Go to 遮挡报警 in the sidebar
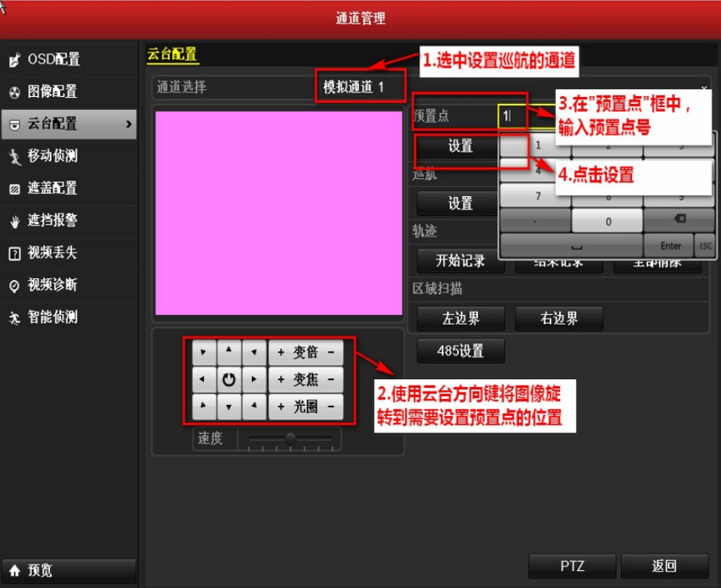721x588 pixels. 69,220
